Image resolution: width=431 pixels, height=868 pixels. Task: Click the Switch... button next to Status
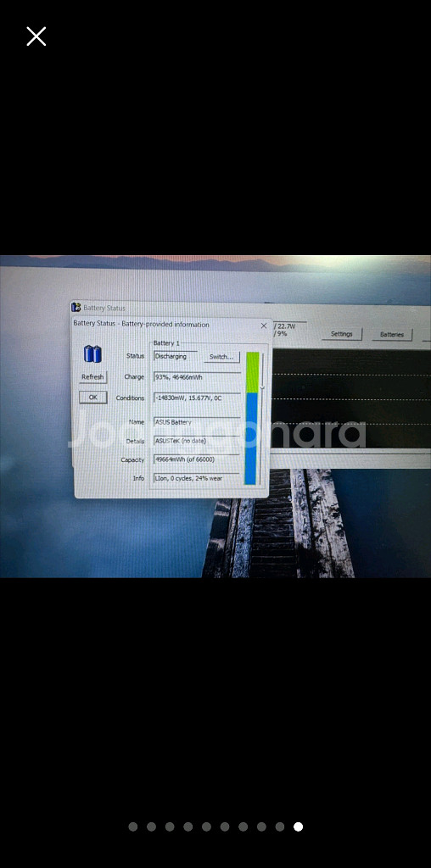click(221, 357)
